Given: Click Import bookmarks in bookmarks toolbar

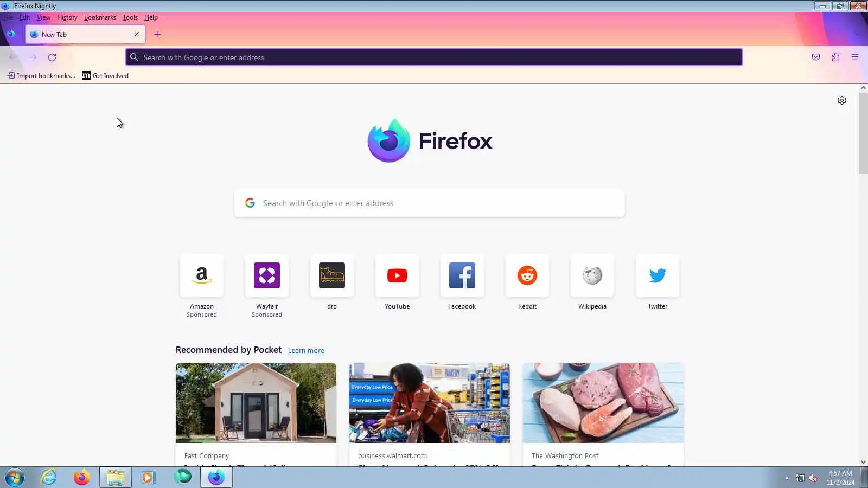Looking at the screenshot, I should tap(41, 76).
